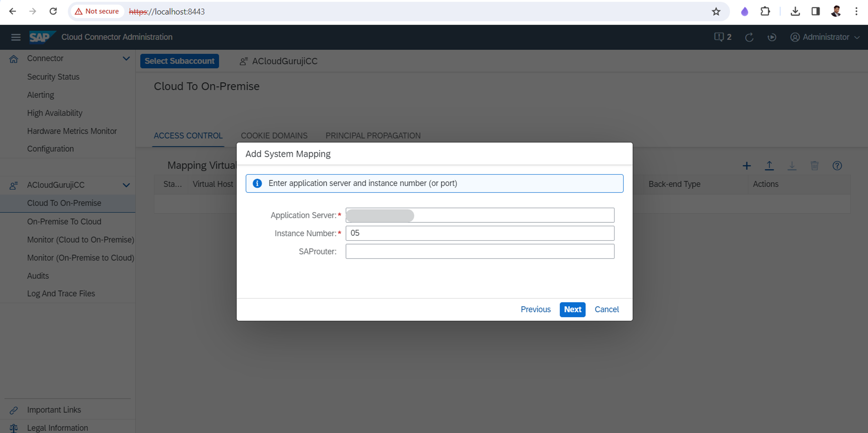
Task: Click the Instance Number input field
Action: pos(480,233)
